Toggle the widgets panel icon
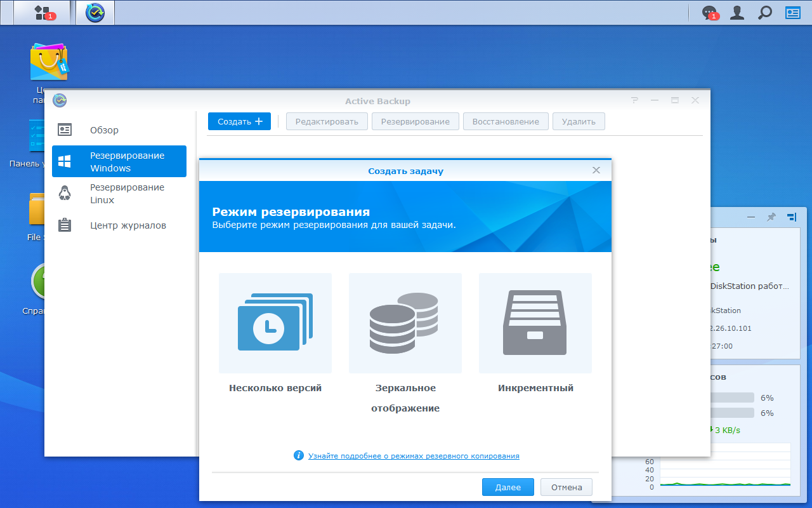 click(793, 13)
